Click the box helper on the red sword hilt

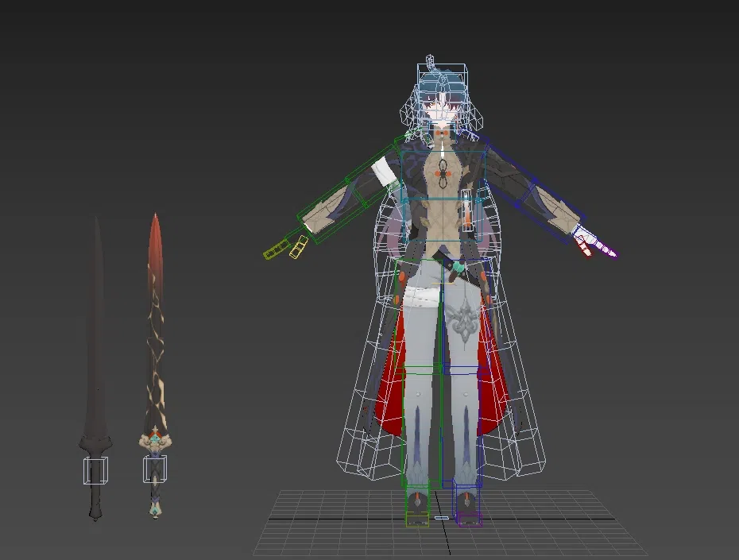pos(155,469)
